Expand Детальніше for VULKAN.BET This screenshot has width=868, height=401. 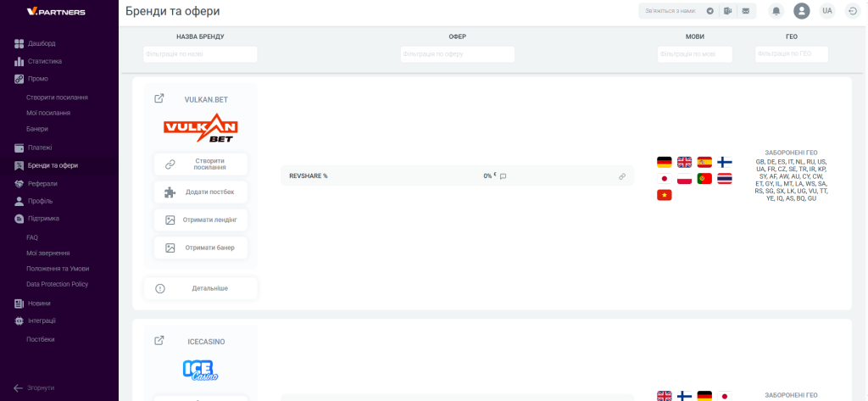click(201, 288)
